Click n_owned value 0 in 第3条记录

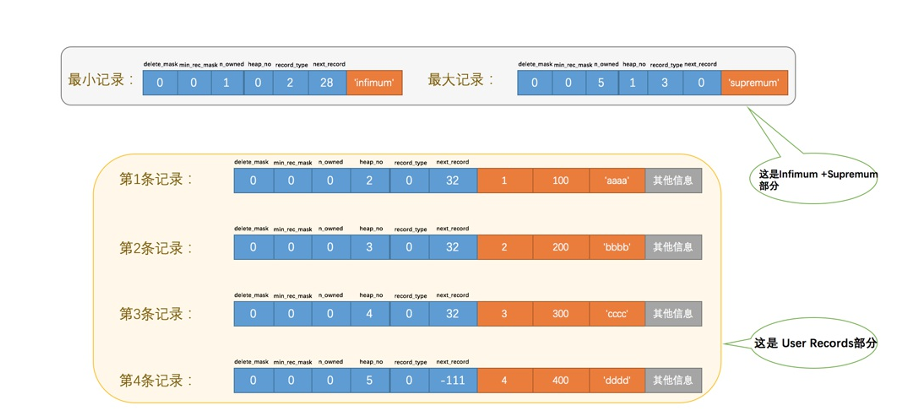331,314
